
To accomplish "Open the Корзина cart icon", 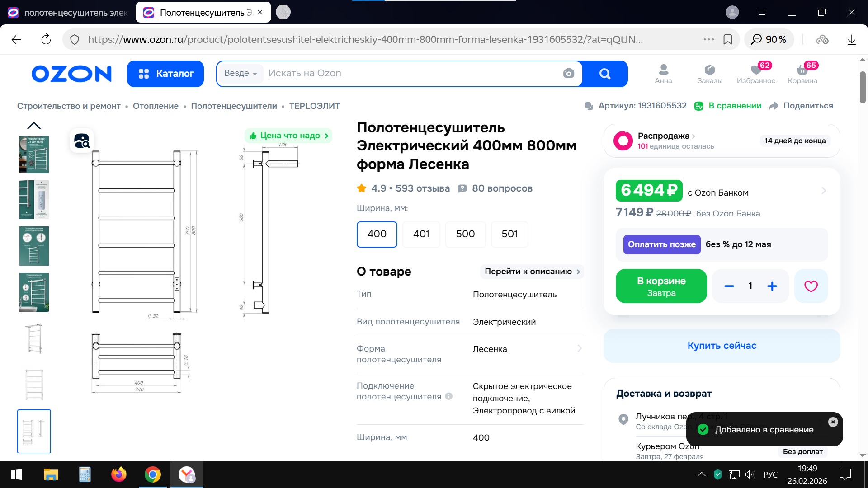I will pos(802,73).
